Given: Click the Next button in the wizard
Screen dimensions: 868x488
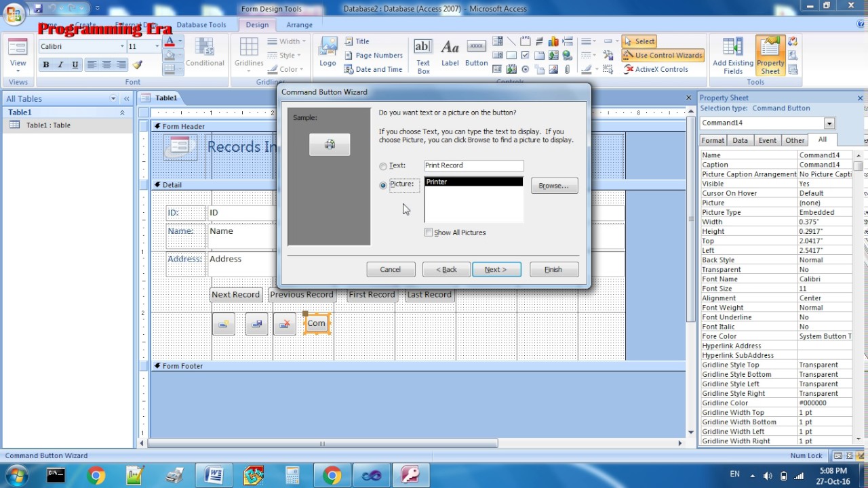Looking at the screenshot, I should [496, 270].
